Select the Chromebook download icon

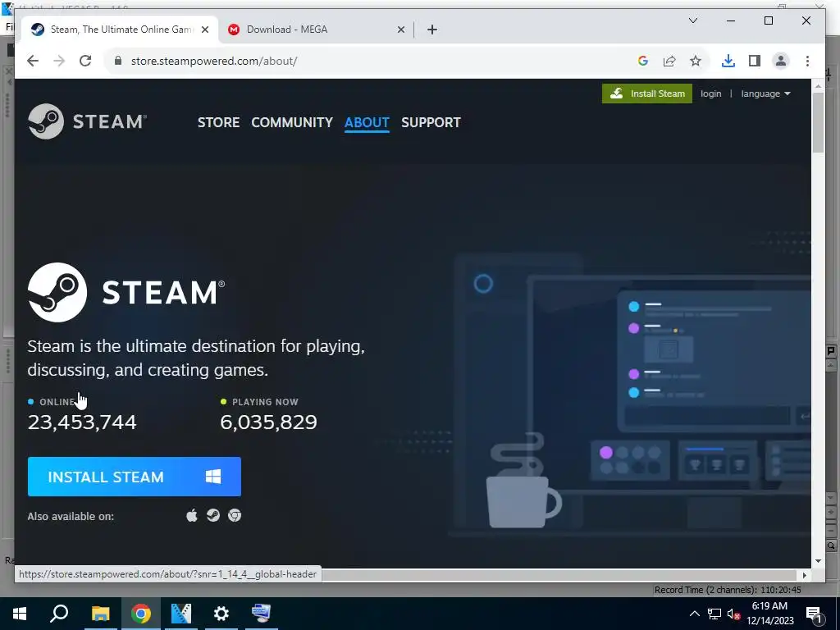click(235, 515)
